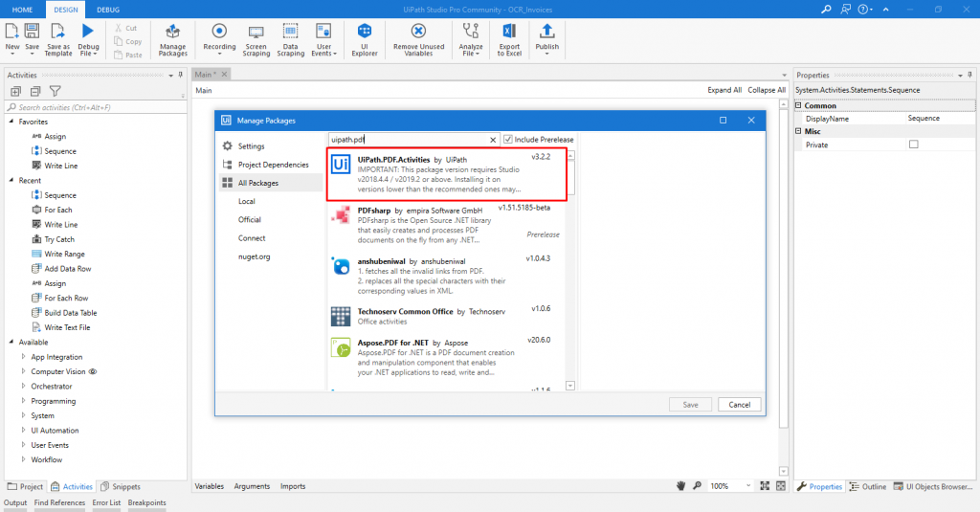Screen dimensions: 980x512
Task: Click the Paste command
Action: coord(129,55)
